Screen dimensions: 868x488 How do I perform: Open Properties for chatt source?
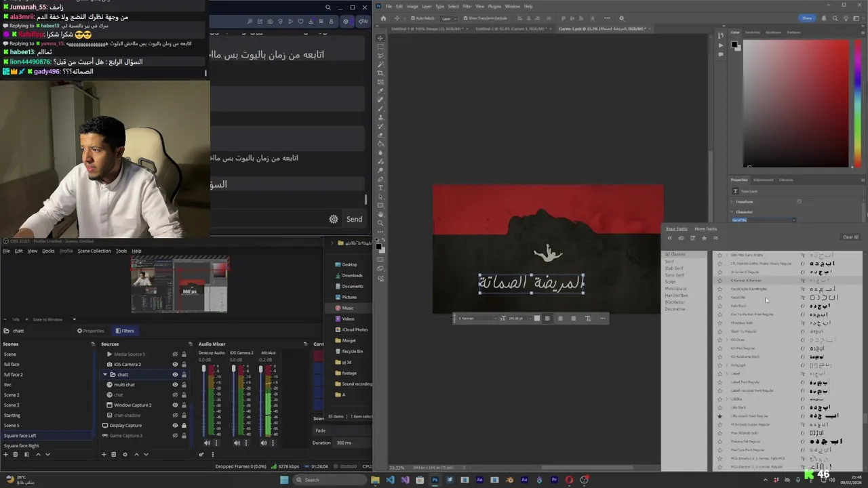tap(91, 331)
